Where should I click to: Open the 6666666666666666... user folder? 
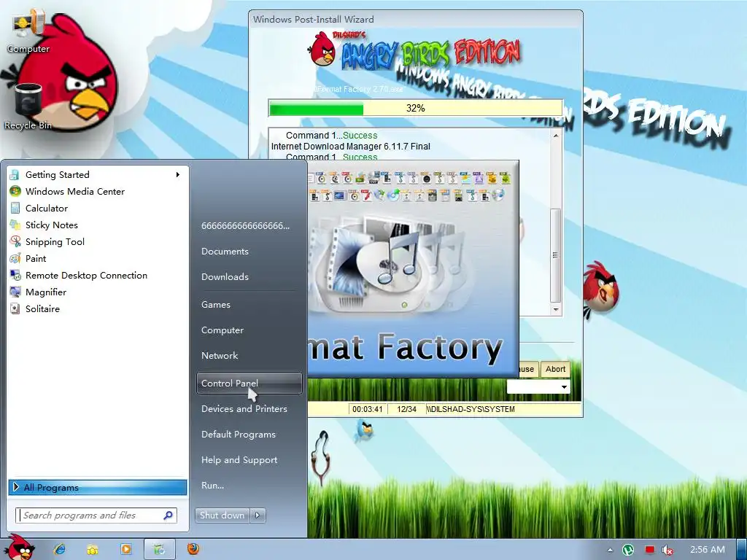(249, 226)
